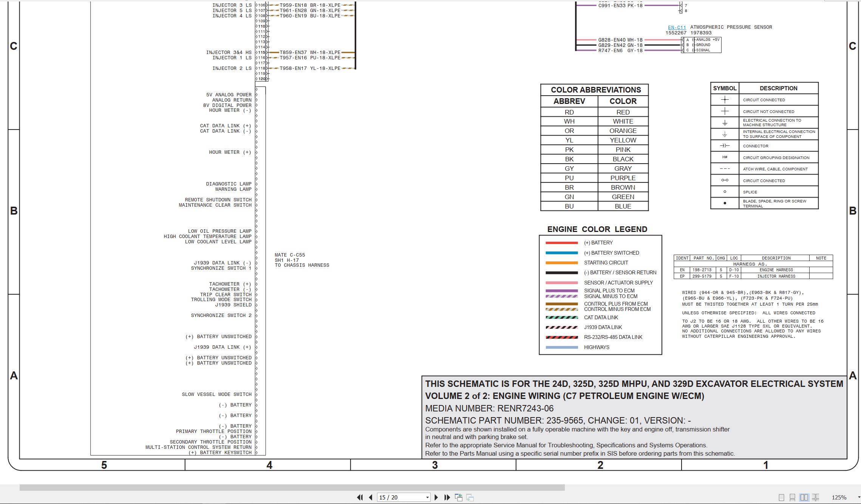861x504 pixels.
Task: Click the next view navigation icon
Action: [x=470, y=497]
